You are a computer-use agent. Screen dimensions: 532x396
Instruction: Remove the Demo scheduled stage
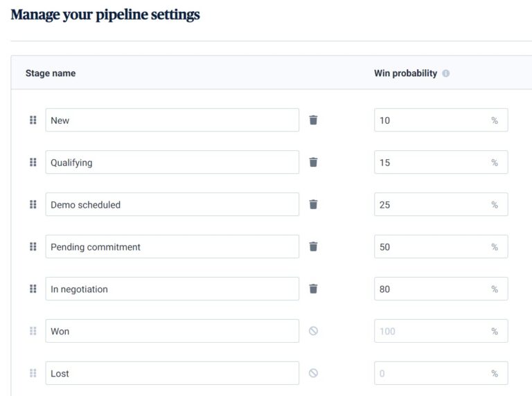(x=313, y=204)
